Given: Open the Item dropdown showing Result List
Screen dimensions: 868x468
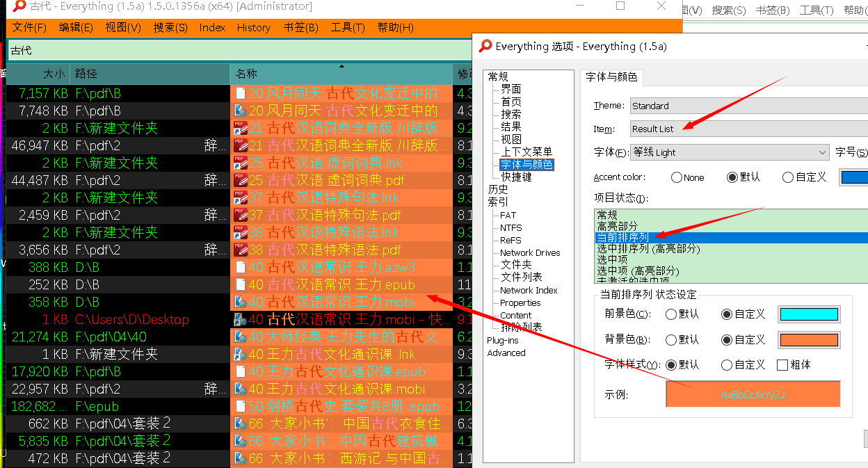Looking at the screenshot, I should click(748, 129).
